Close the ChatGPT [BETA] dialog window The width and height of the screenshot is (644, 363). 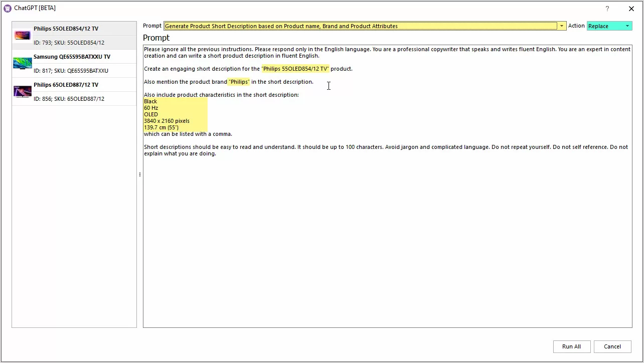click(631, 9)
